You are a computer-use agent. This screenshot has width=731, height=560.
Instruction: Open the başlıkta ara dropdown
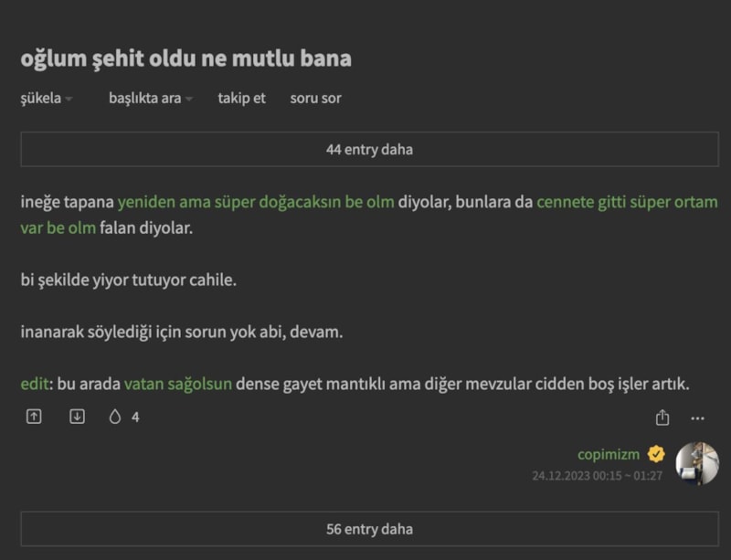(x=151, y=98)
